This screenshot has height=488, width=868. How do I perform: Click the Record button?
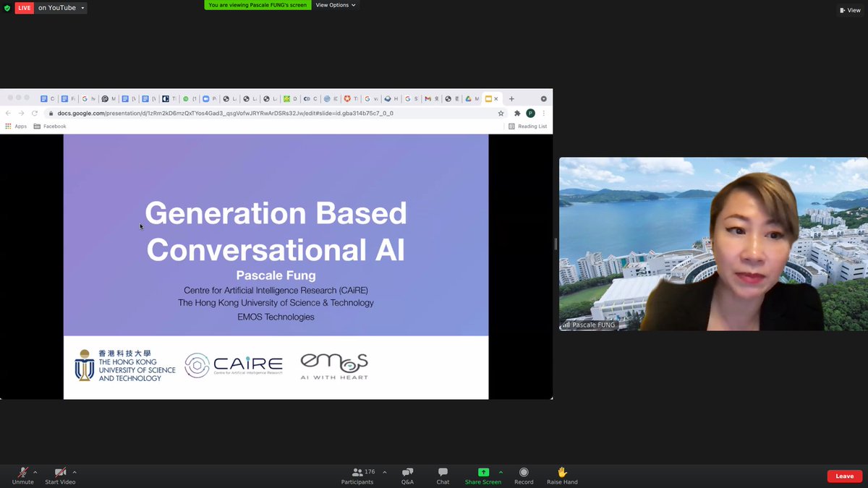point(523,476)
